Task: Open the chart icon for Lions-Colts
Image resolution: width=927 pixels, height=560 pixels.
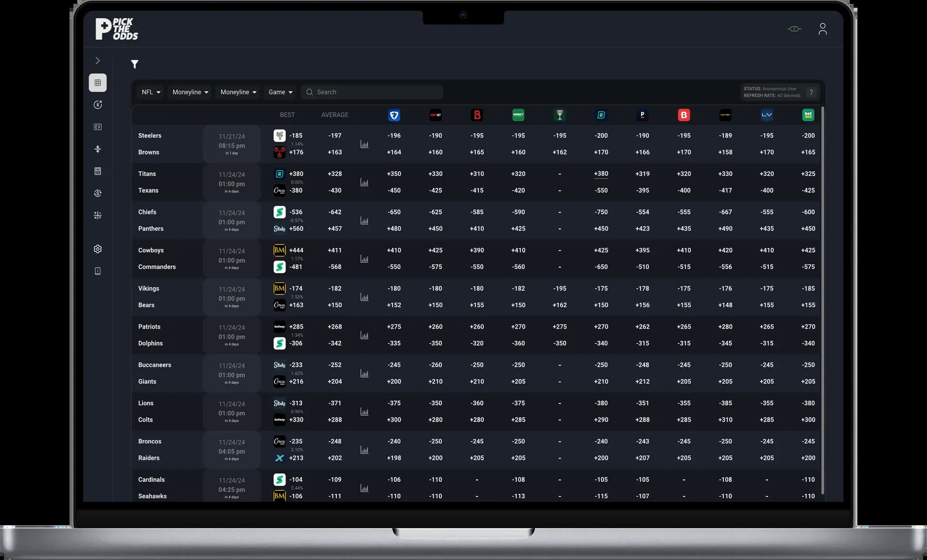Action: pos(365,412)
